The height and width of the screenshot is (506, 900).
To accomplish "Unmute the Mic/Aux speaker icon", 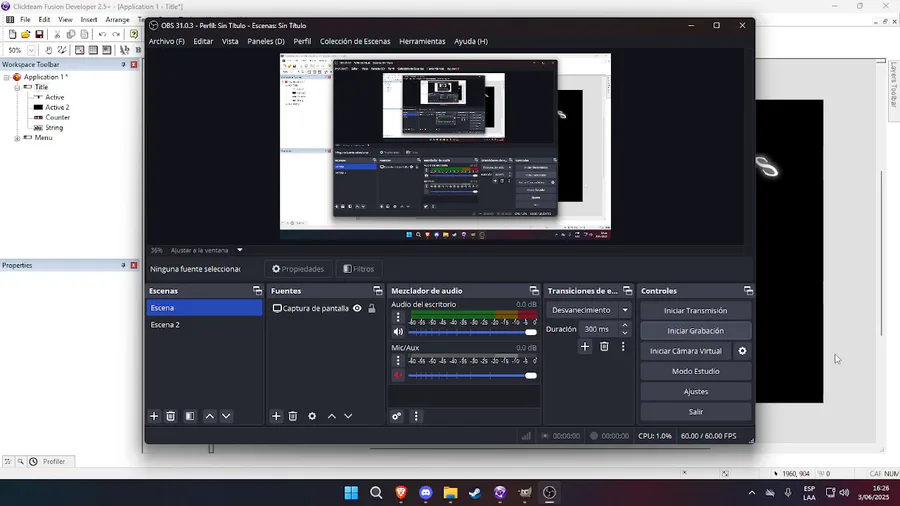I will [398, 375].
